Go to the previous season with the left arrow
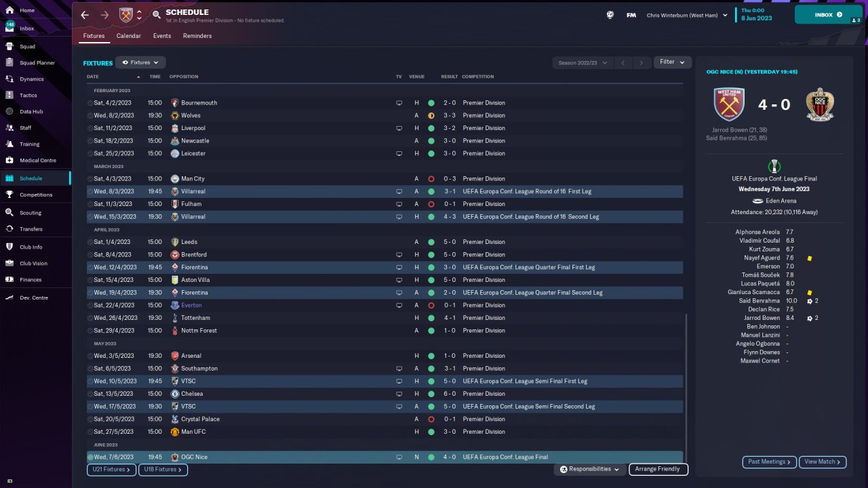Viewport: 868px width, 488px height. pyautogui.click(x=623, y=63)
